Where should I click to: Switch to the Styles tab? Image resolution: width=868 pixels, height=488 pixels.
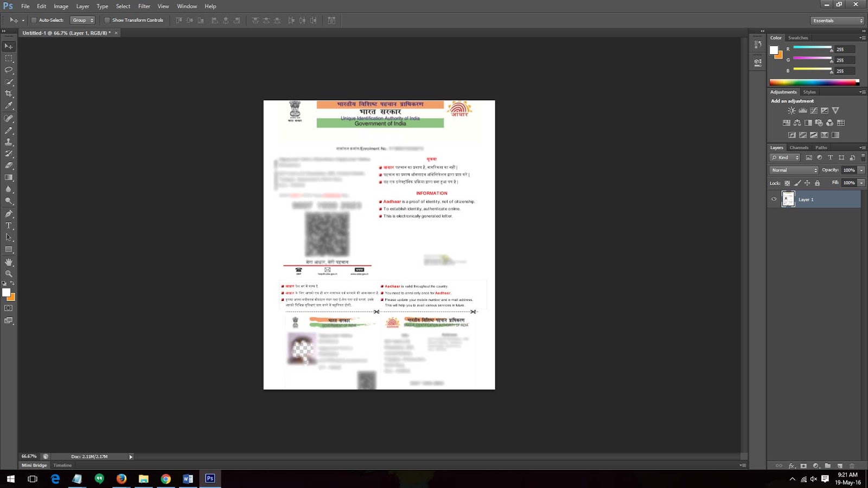[809, 92]
